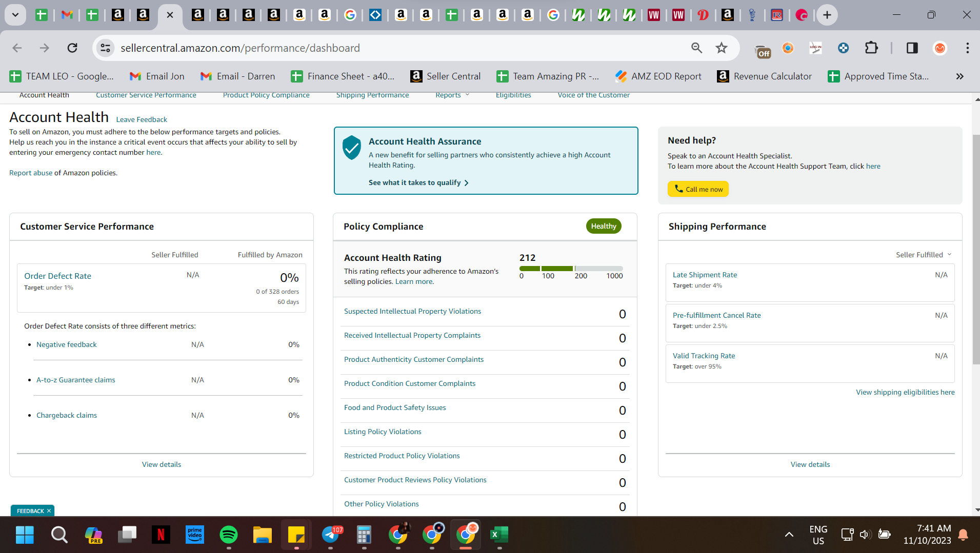Open the Chrome three-dot menu
Viewport: 980px width, 553px height.
[967, 48]
